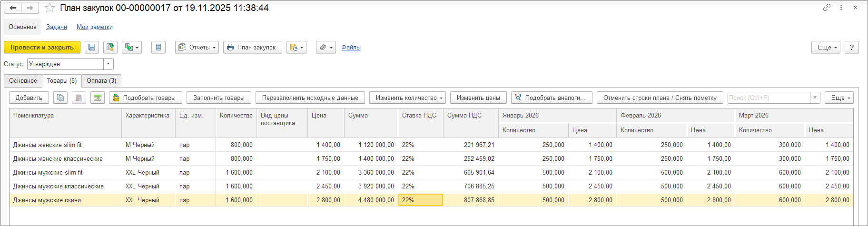868x226 pixels.
Task: Open the Отчеты dropdown menu
Action: 197,48
